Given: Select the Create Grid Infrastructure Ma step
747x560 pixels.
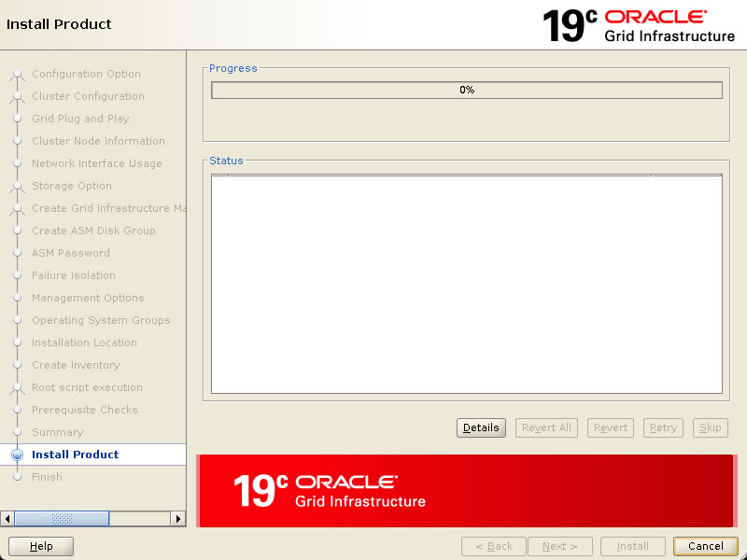Looking at the screenshot, I should (x=108, y=208).
